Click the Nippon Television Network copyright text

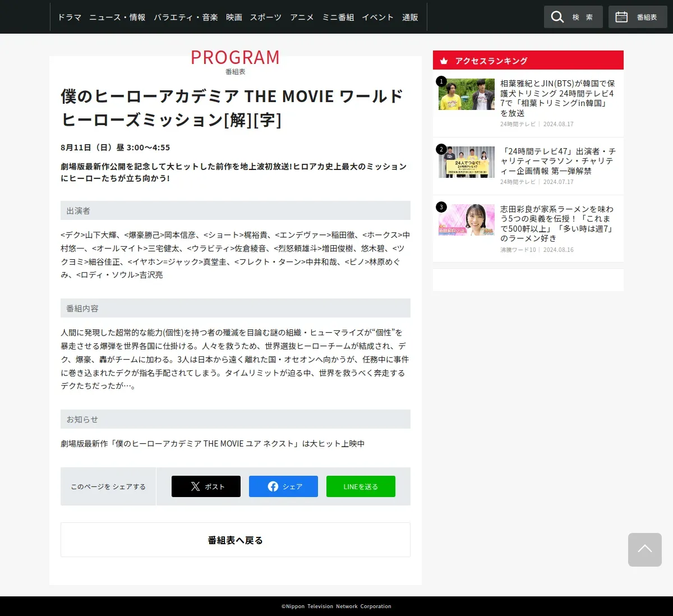tap(336, 606)
